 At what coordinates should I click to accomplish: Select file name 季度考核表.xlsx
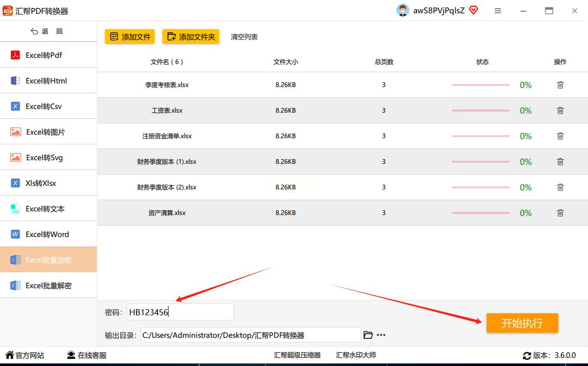[x=167, y=85]
